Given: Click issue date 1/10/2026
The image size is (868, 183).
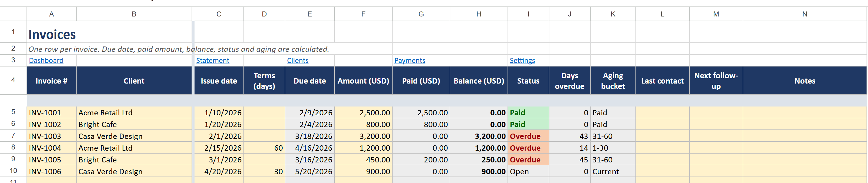Looking at the screenshot, I should pyautogui.click(x=219, y=113).
